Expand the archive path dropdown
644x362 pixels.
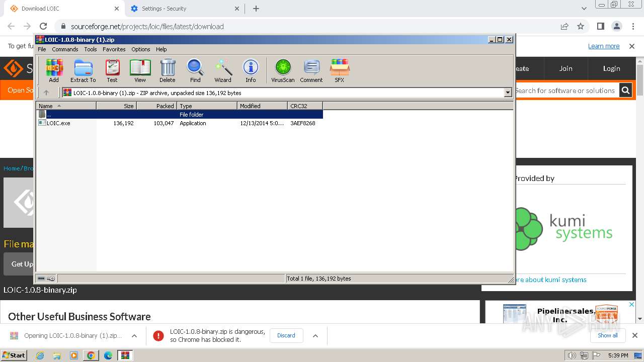(508, 93)
